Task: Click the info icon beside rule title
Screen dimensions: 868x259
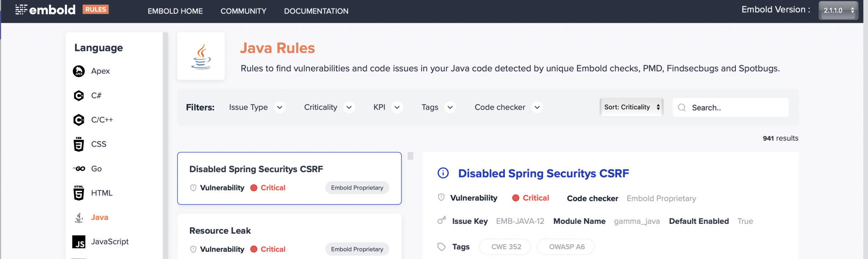Action: 443,173
